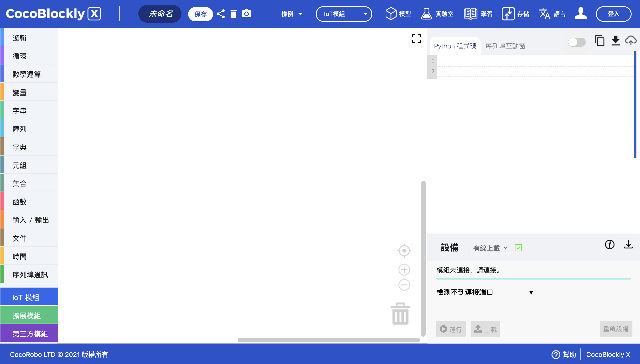Open the IoT模組 board selector dropdown
The width and height of the screenshot is (640, 364).
pyautogui.click(x=344, y=14)
